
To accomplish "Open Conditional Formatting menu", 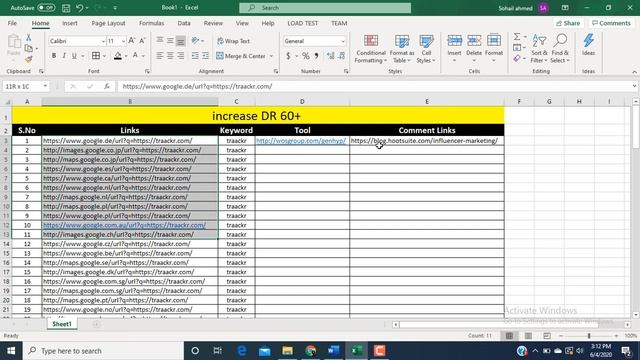I will pos(370,49).
